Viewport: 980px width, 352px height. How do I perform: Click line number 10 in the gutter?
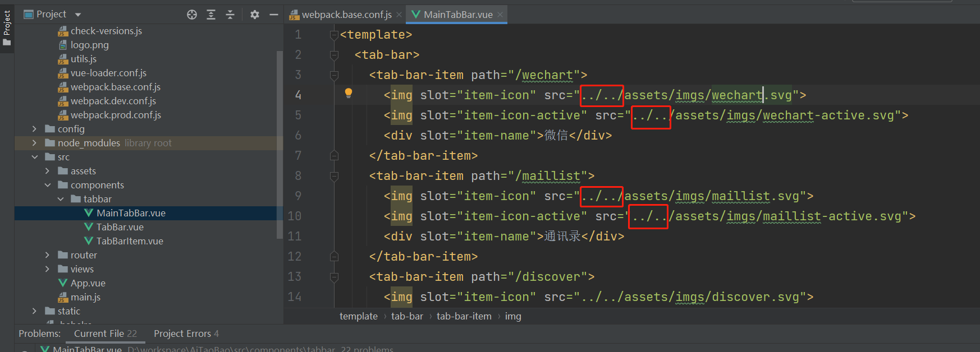click(295, 216)
